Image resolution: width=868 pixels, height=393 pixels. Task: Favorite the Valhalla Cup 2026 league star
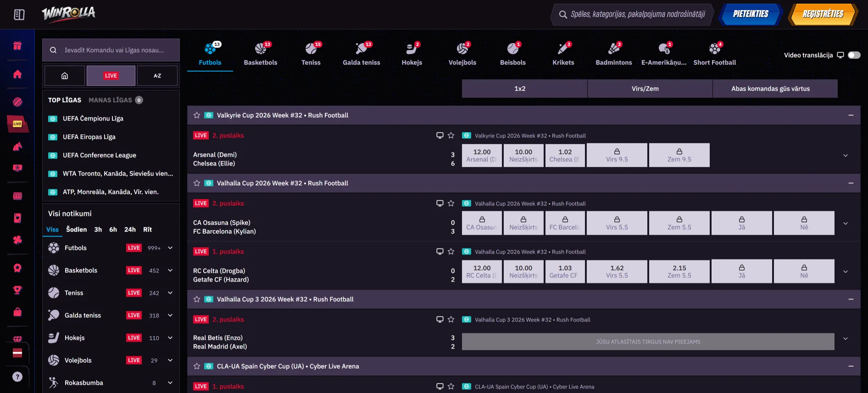coord(197,183)
